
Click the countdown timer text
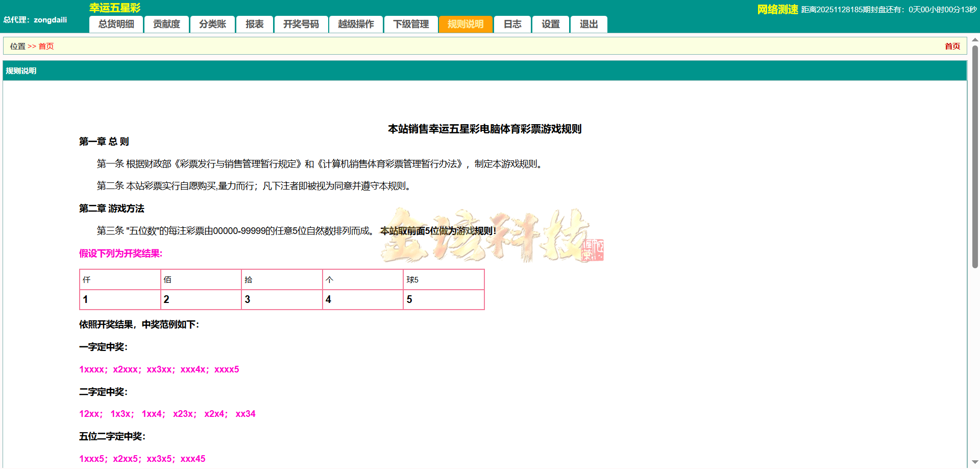click(x=888, y=9)
